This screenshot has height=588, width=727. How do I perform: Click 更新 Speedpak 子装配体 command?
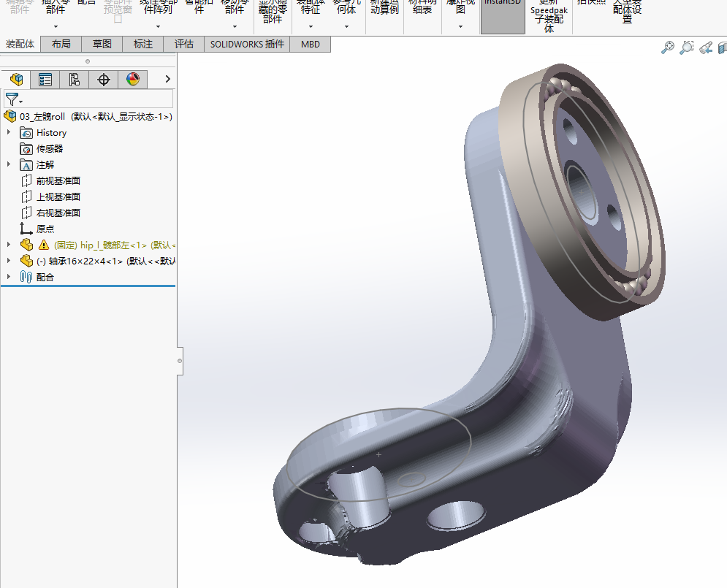549,16
